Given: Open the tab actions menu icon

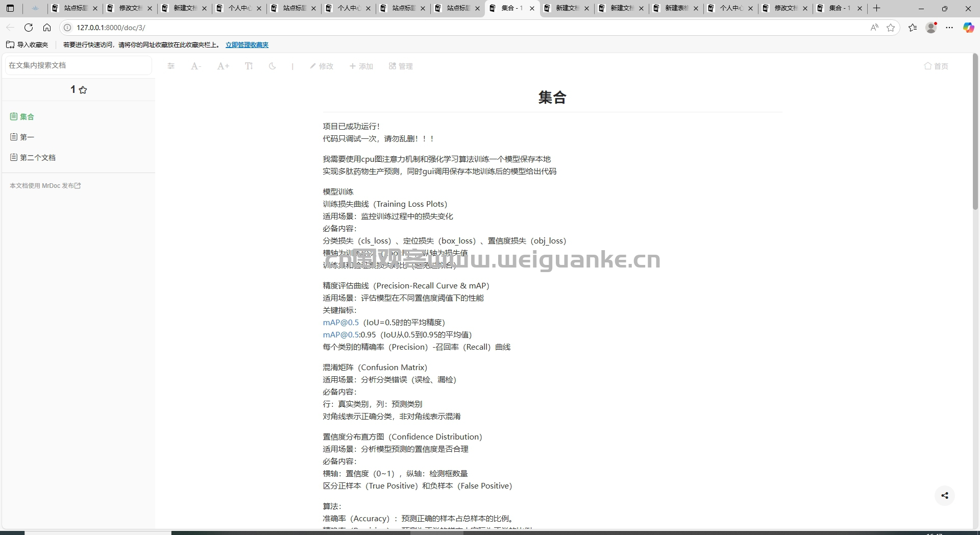Looking at the screenshot, I should (10, 8).
